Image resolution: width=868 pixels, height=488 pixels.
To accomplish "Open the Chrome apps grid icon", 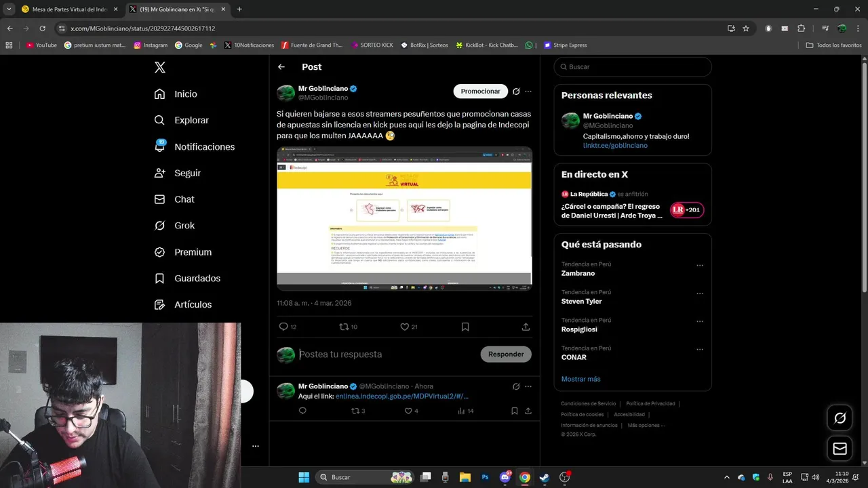I will pyautogui.click(x=9, y=45).
